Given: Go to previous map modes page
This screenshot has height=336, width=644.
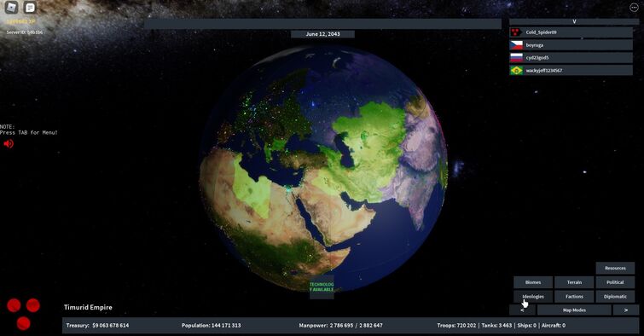Looking at the screenshot, I should [x=522, y=310].
